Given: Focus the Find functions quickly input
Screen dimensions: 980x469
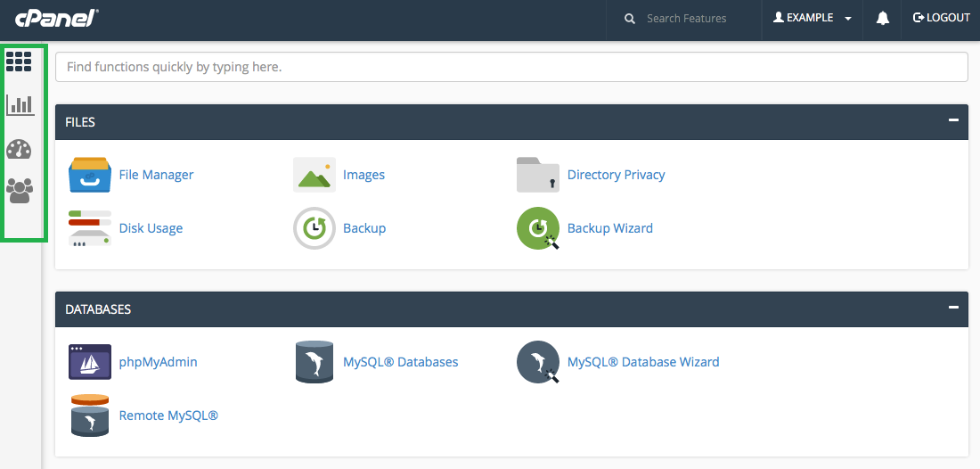Looking at the screenshot, I should [512, 67].
